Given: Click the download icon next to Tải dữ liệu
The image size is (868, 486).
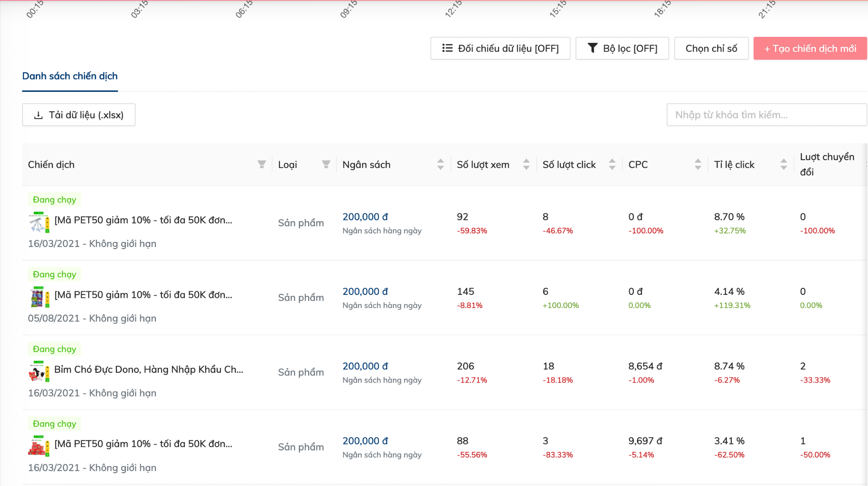Looking at the screenshot, I should coord(39,114).
